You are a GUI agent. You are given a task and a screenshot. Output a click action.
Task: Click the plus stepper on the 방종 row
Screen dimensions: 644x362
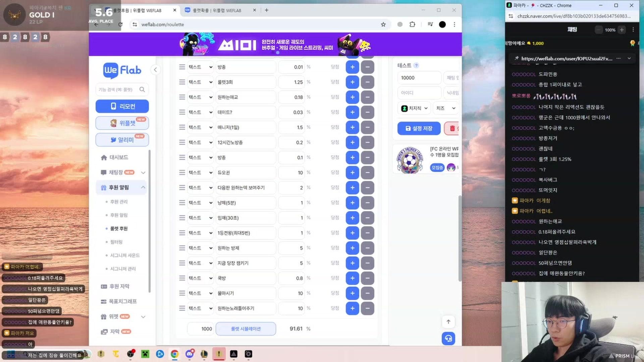(352, 67)
